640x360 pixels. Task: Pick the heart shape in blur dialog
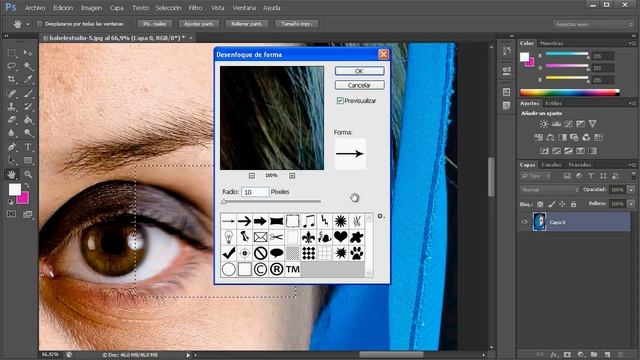[x=340, y=237]
